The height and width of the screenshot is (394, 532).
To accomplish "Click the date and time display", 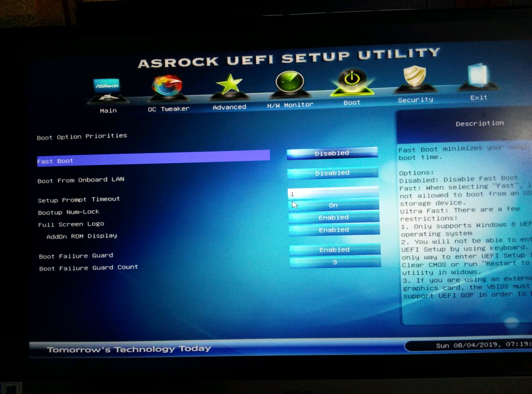I will click(484, 345).
